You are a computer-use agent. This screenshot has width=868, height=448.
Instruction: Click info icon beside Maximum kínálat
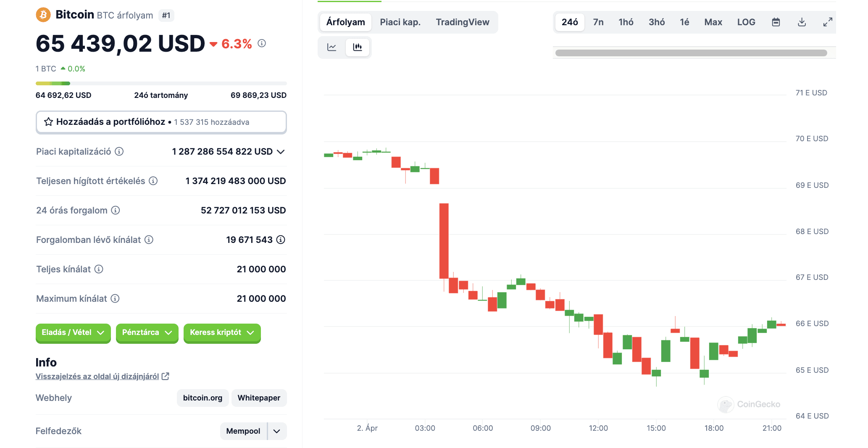tap(115, 298)
